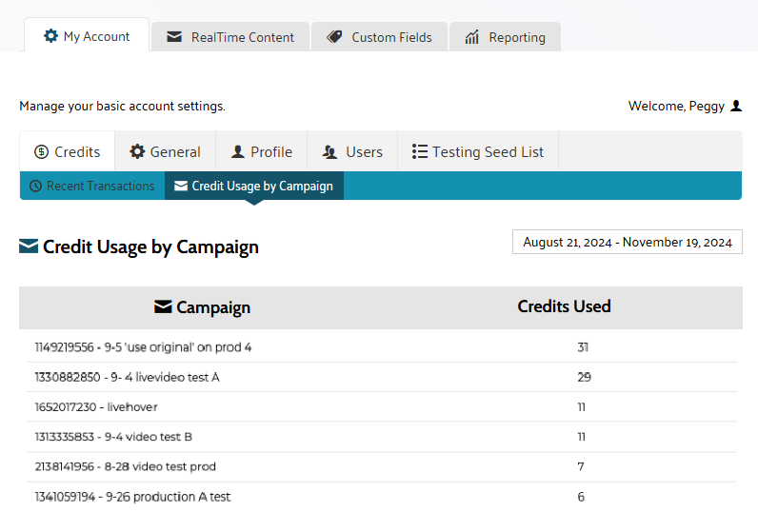Click the list icon beside Testing Seed List
Screen dimensions: 758x532
419,152
